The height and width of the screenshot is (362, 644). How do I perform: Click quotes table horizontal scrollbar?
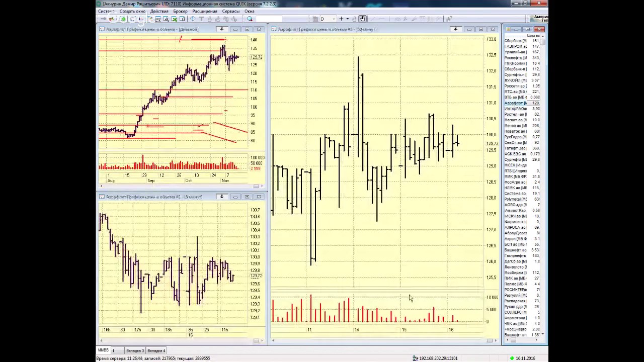pos(522,340)
